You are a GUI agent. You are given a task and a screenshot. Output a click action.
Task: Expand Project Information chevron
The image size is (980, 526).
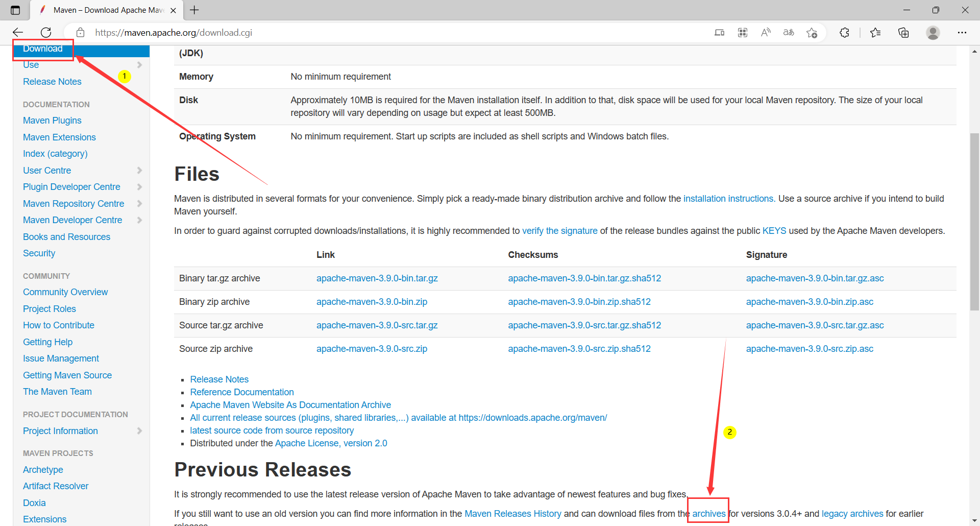[x=139, y=431]
